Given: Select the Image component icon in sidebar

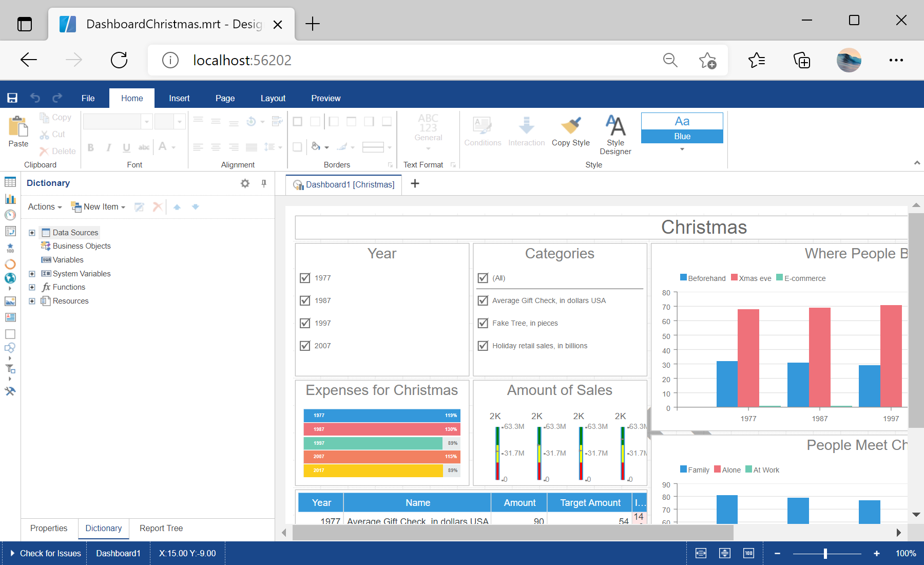Looking at the screenshot, I should point(10,301).
